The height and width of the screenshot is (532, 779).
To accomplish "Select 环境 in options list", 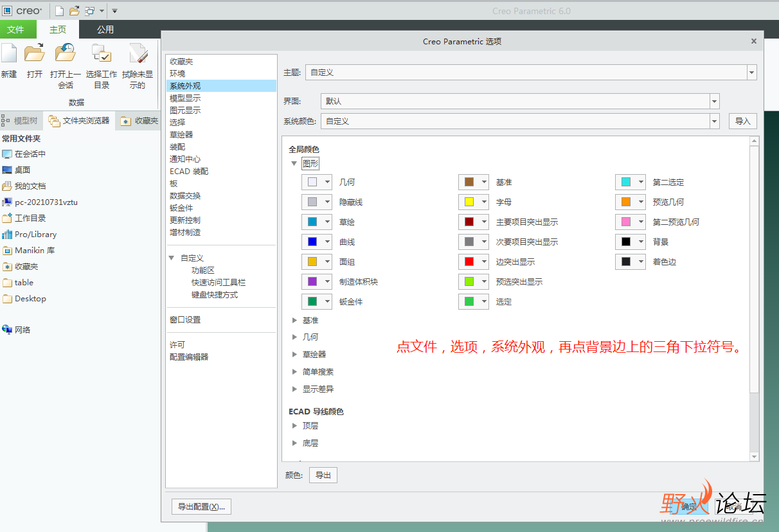I will point(177,74).
